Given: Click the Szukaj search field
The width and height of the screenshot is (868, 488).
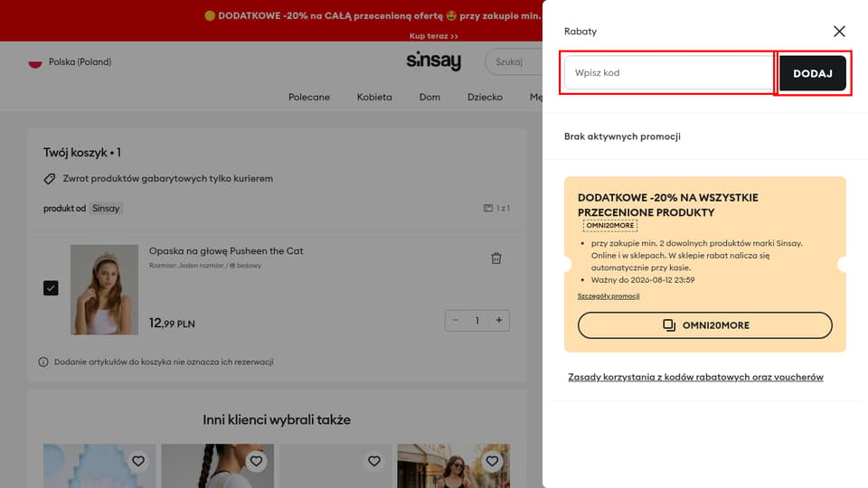Looking at the screenshot, I should tap(514, 61).
